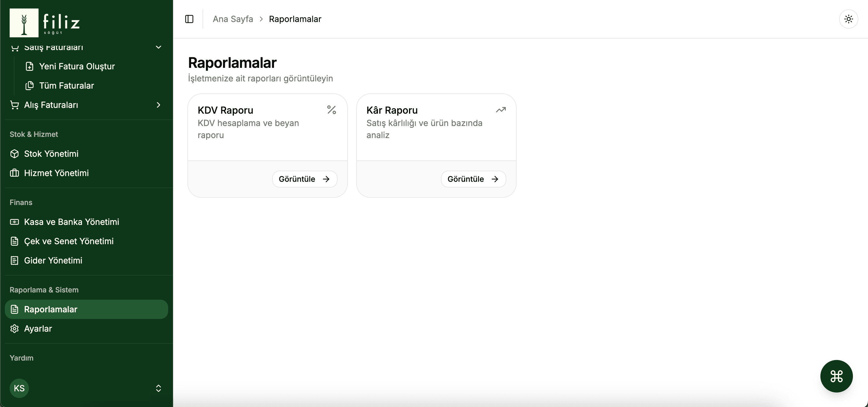Click the Ayarlar gear icon

click(x=14, y=329)
